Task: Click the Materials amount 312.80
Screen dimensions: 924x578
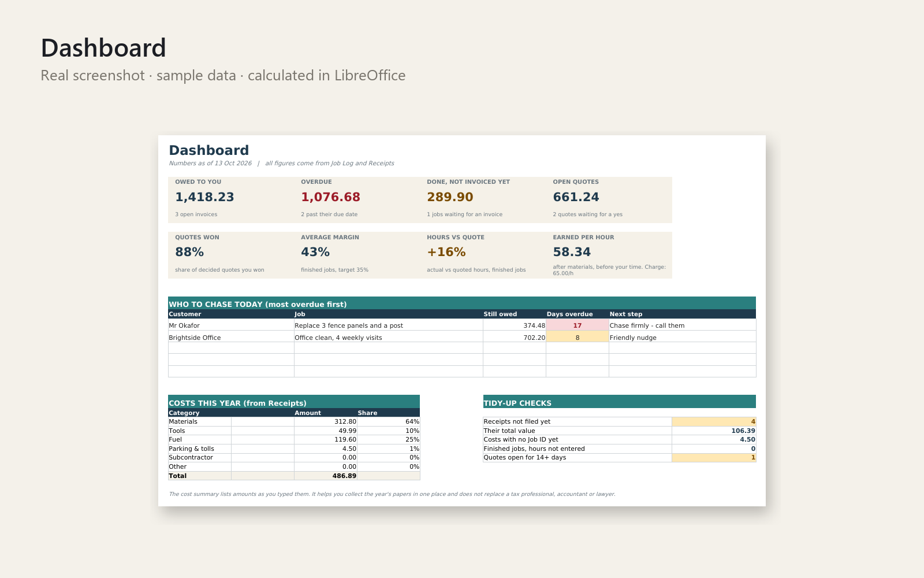Action: click(326, 421)
